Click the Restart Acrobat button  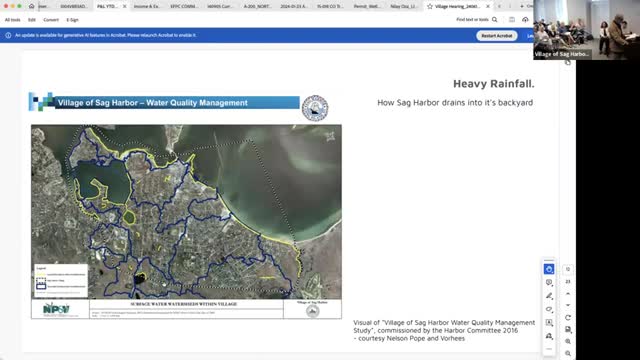(497, 36)
